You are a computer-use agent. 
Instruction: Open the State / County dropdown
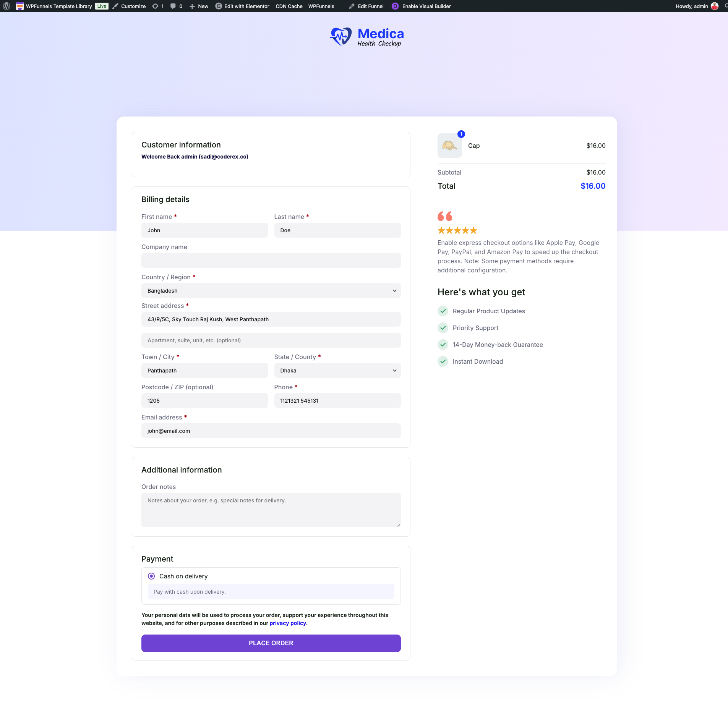point(337,371)
